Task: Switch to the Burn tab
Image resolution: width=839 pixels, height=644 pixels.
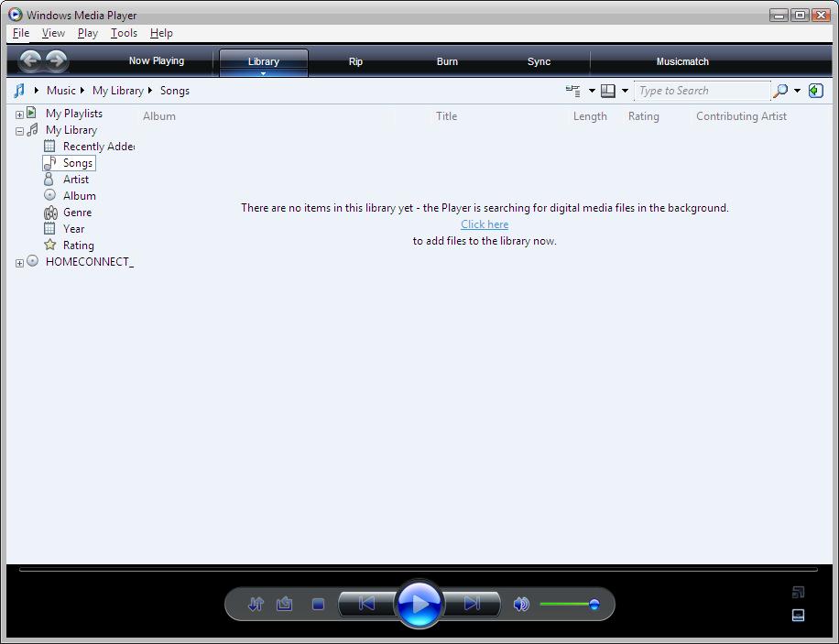Action: [447, 61]
